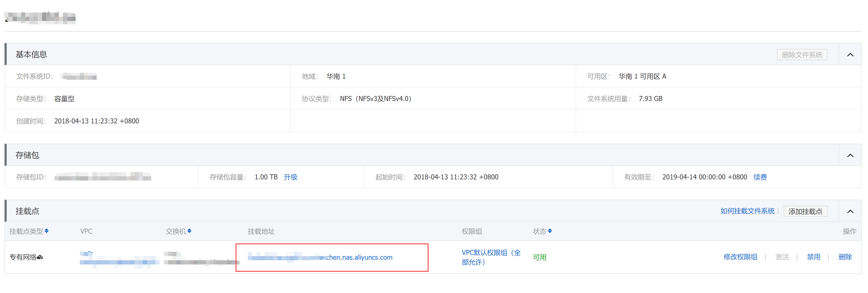Click 删除 to remove the mount point
The height and width of the screenshot is (293, 868).
(x=845, y=257)
